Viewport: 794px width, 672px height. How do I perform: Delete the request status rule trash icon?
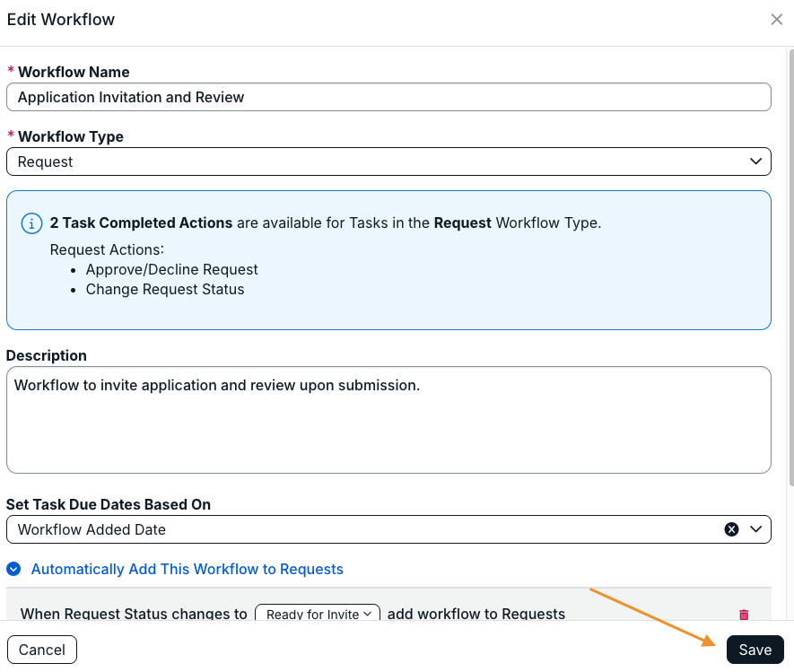click(744, 615)
